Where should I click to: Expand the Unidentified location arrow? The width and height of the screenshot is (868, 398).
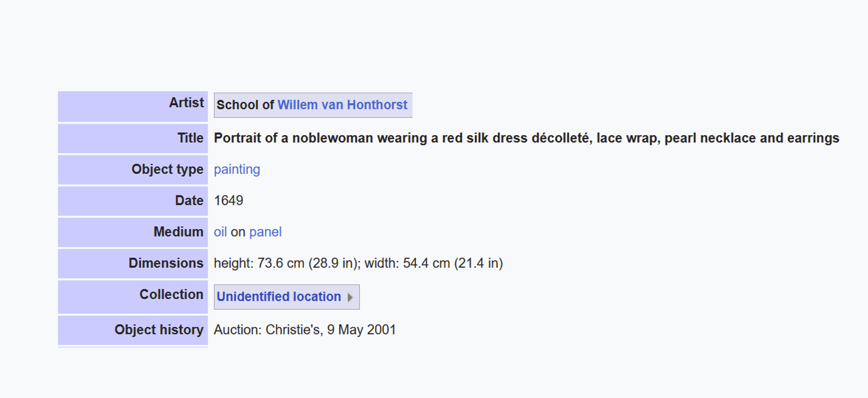click(x=350, y=297)
